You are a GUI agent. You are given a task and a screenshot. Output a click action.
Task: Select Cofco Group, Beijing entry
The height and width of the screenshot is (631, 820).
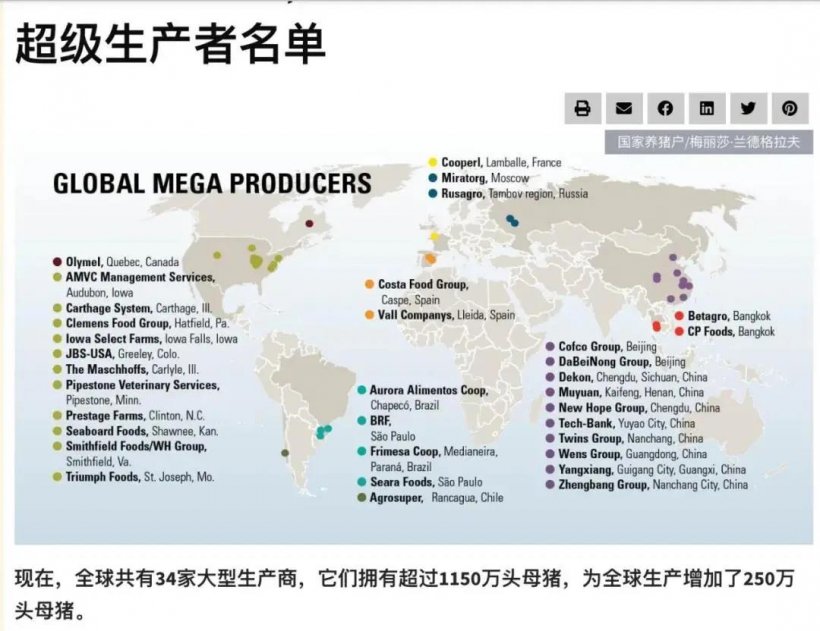click(x=601, y=346)
